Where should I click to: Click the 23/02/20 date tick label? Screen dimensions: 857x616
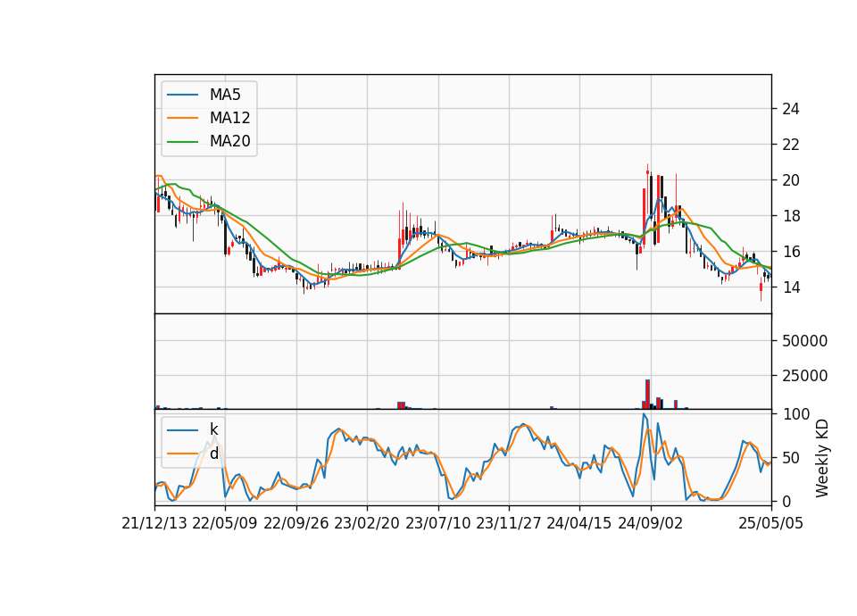367,523
